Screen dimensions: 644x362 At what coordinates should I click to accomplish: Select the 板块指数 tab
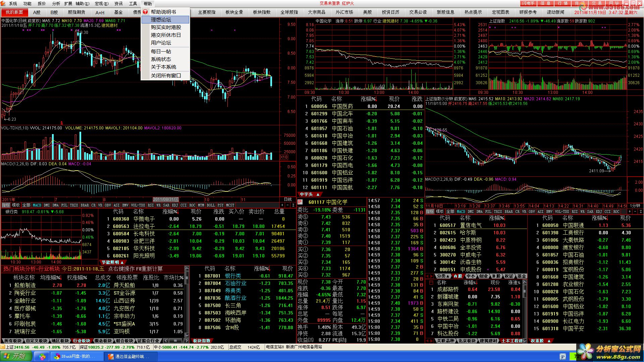click(202, 341)
